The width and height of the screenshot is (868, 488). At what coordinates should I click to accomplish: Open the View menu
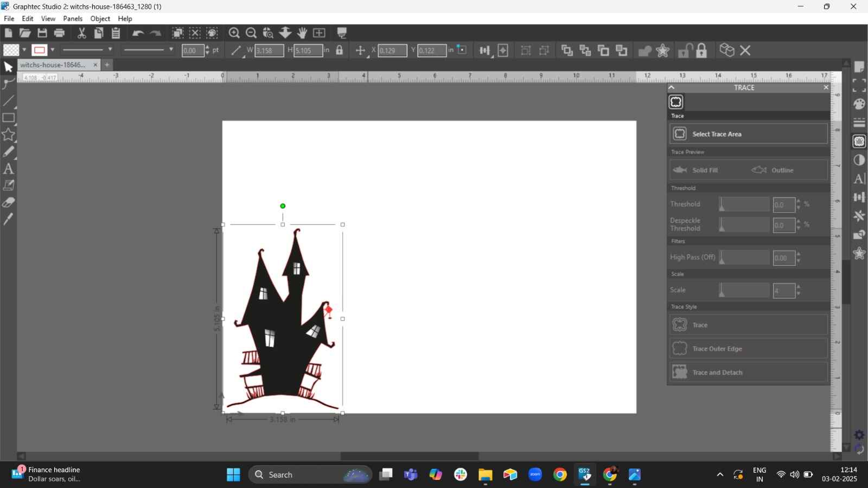(x=48, y=18)
